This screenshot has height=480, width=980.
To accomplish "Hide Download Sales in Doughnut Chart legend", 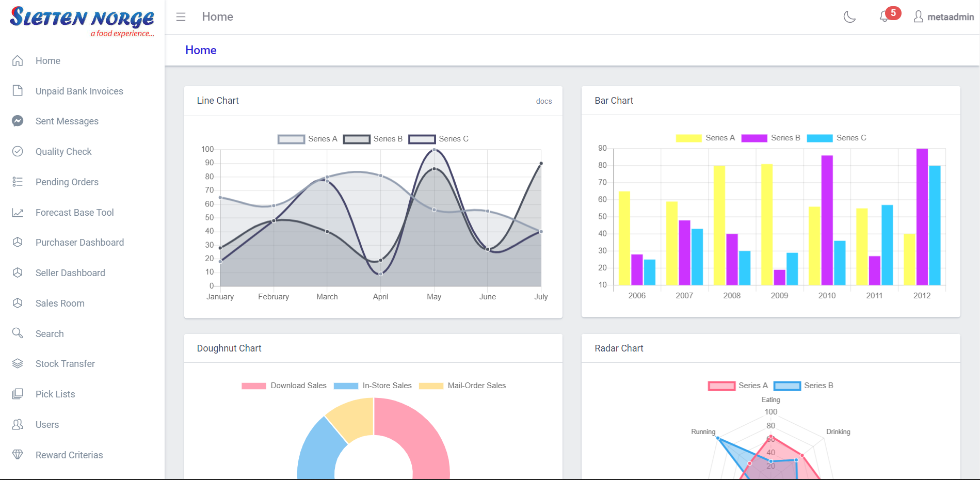I will pyautogui.click(x=284, y=386).
